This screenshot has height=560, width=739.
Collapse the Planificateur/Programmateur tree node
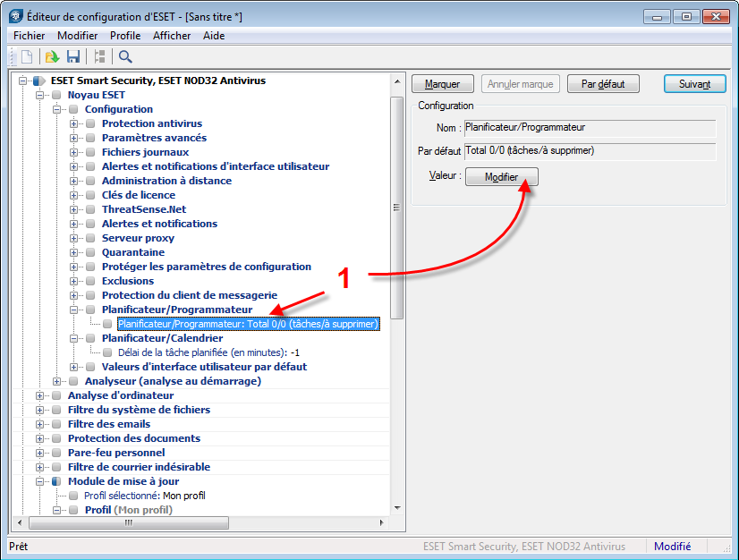pyautogui.click(x=74, y=310)
